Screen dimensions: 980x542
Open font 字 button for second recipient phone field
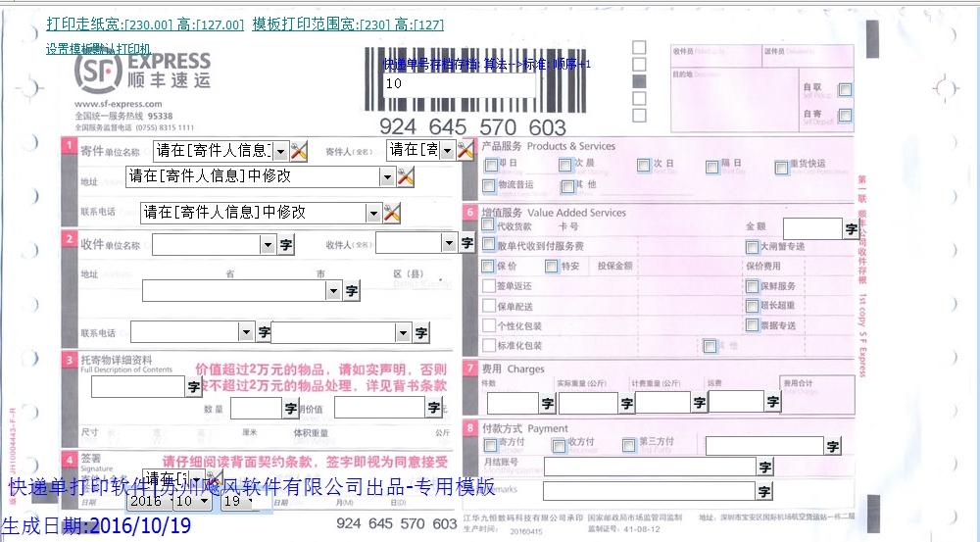click(421, 332)
